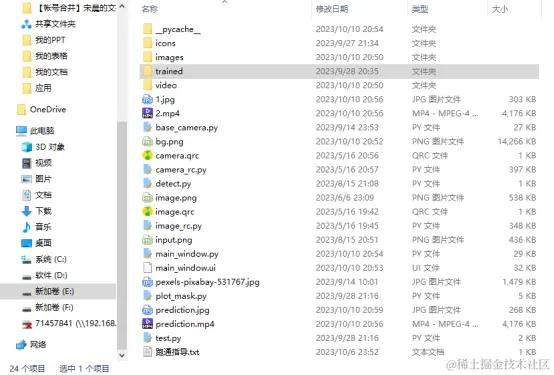
Task: Click the QRC 文件 type of camera.qrc
Action: click(430, 156)
